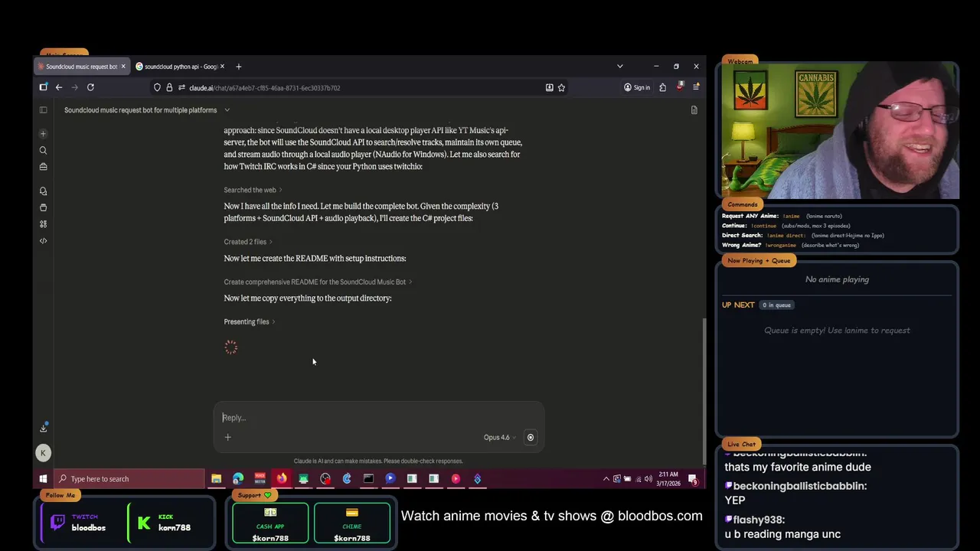Click the claude.ai URL address bar

point(360,87)
